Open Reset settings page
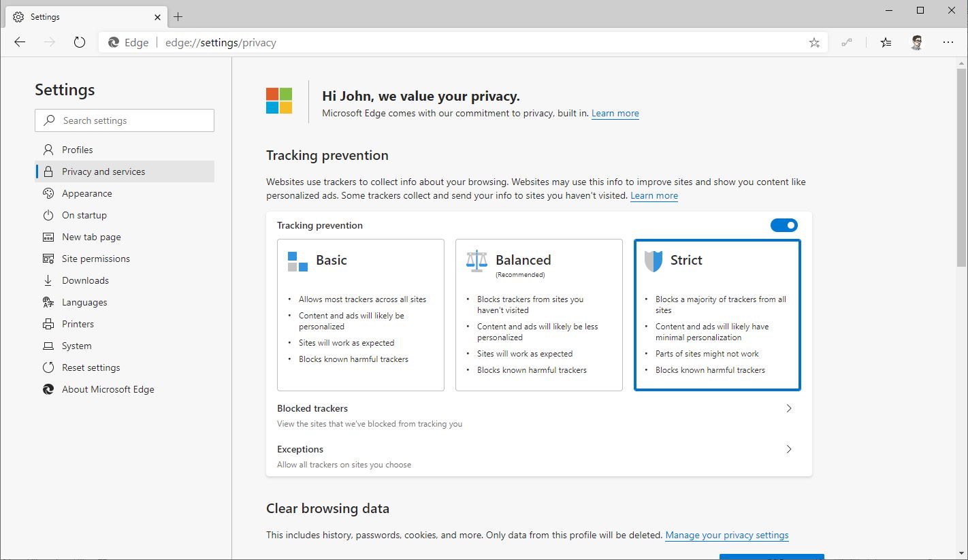 click(x=91, y=367)
